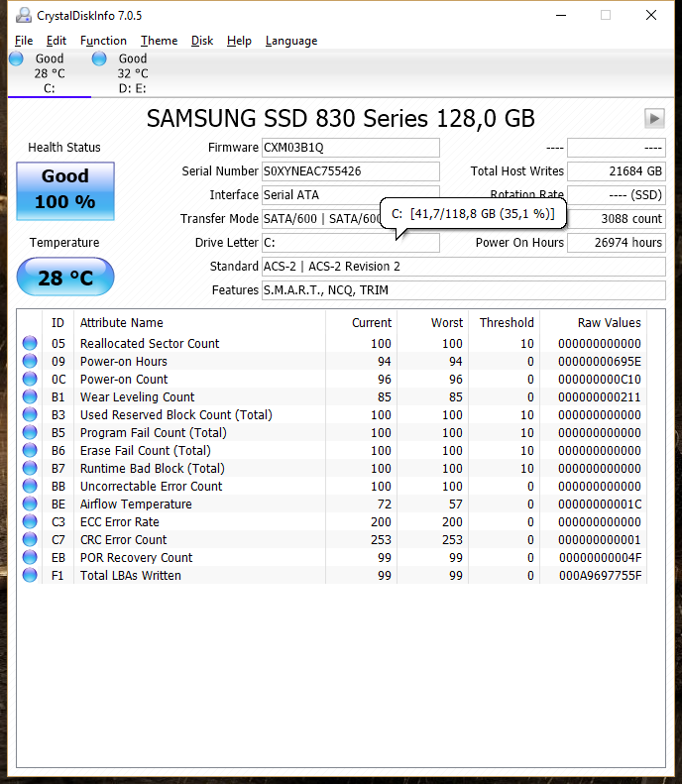The image size is (682, 784).
Task: Click the next disk arrow button
Action: click(654, 119)
